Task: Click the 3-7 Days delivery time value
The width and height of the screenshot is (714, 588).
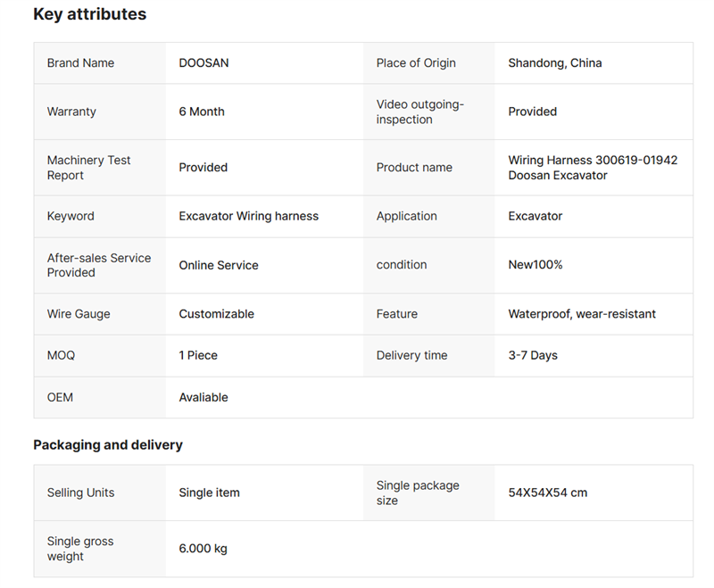Action: click(533, 355)
